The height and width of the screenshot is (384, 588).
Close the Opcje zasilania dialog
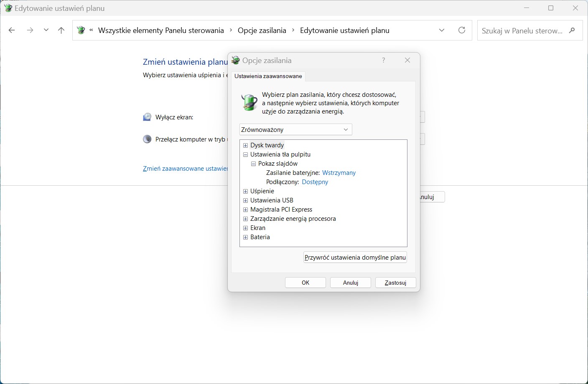point(407,60)
